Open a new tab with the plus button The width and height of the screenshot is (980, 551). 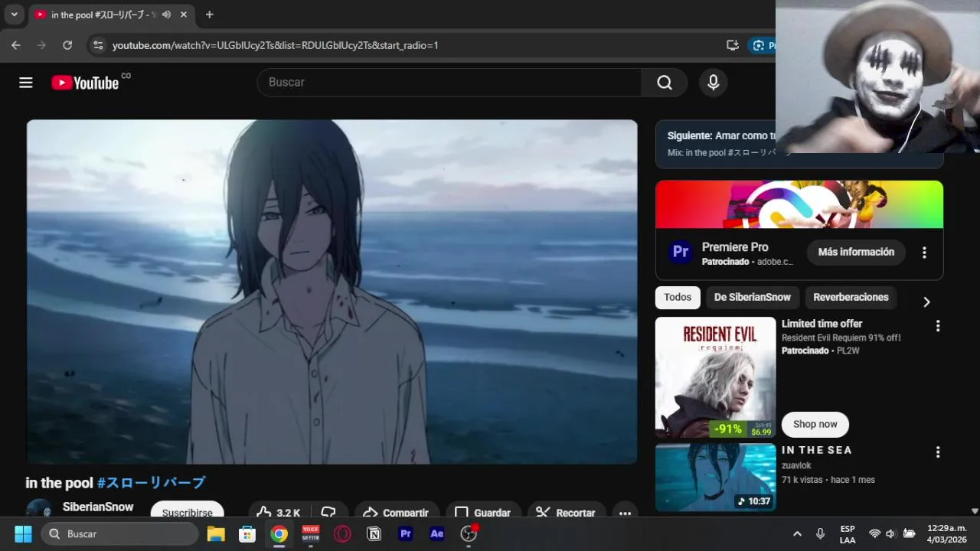tap(209, 15)
